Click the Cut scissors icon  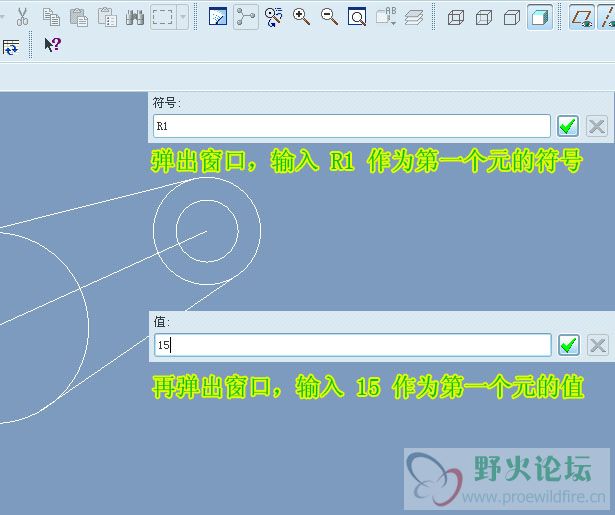coord(22,17)
